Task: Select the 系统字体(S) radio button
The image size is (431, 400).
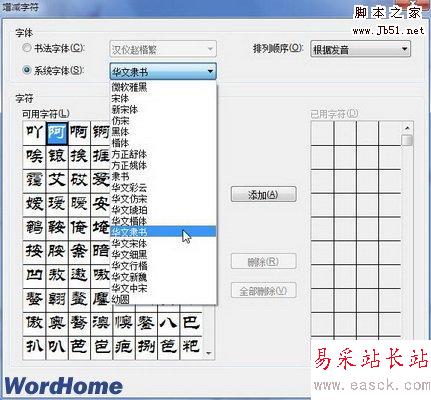Action: [x=26, y=70]
